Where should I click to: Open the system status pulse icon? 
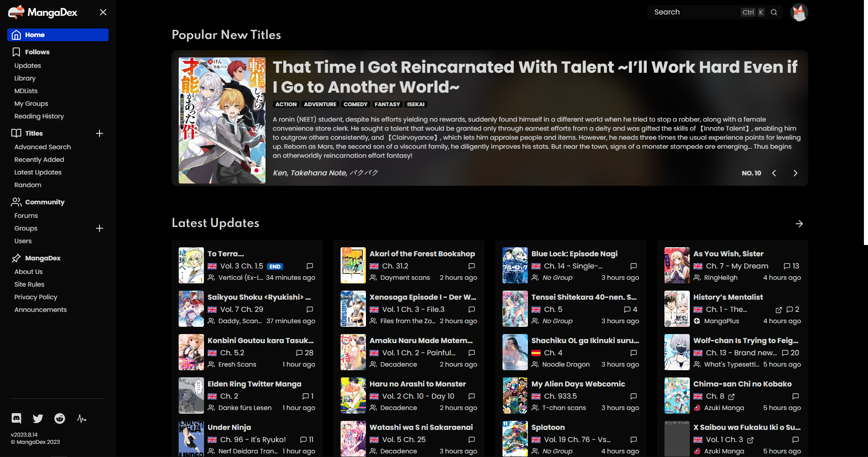(81, 419)
